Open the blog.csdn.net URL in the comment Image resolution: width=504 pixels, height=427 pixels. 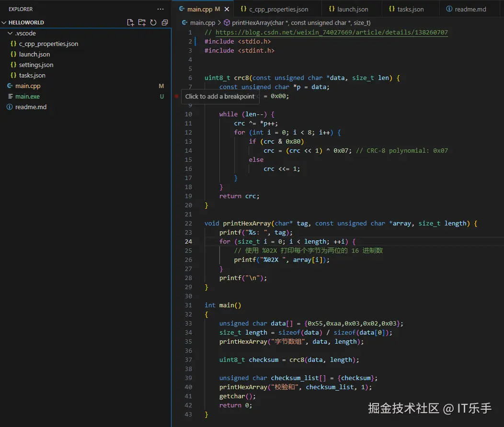[x=332, y=32]
